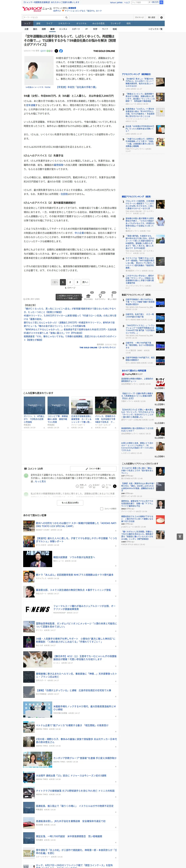Share the article on Facebook
This screenshot has width=186, height=868.
point(61,51)
